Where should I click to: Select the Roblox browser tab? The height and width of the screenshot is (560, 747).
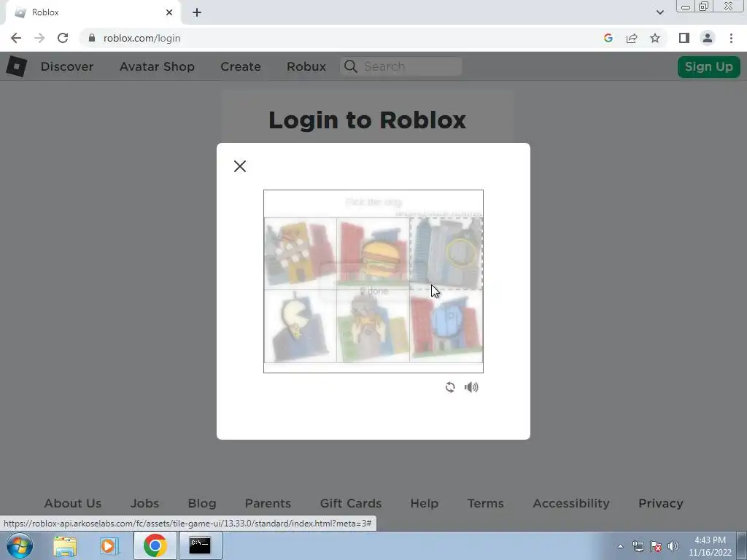(x=93, y=12)
